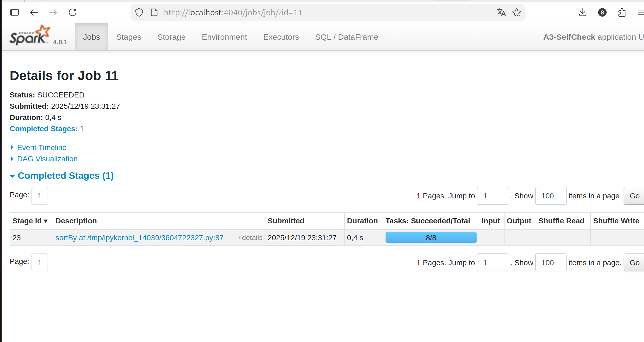
Task: Toggle the browser sidebar panel icon
Action: (15, 12)
